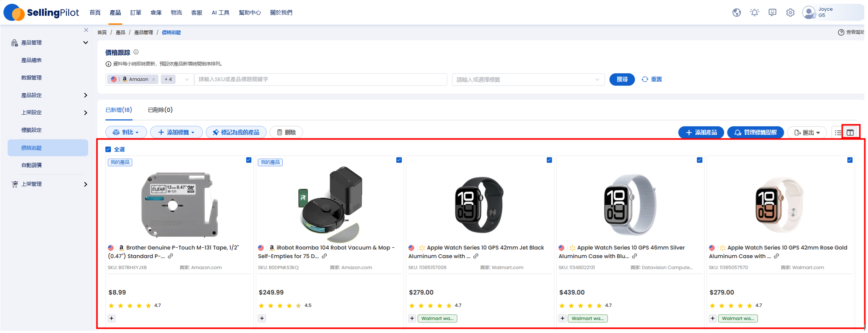Click the SKU or product keyword input
The height and width of the screenshot is (333, 868).
(x=321, y=80)
